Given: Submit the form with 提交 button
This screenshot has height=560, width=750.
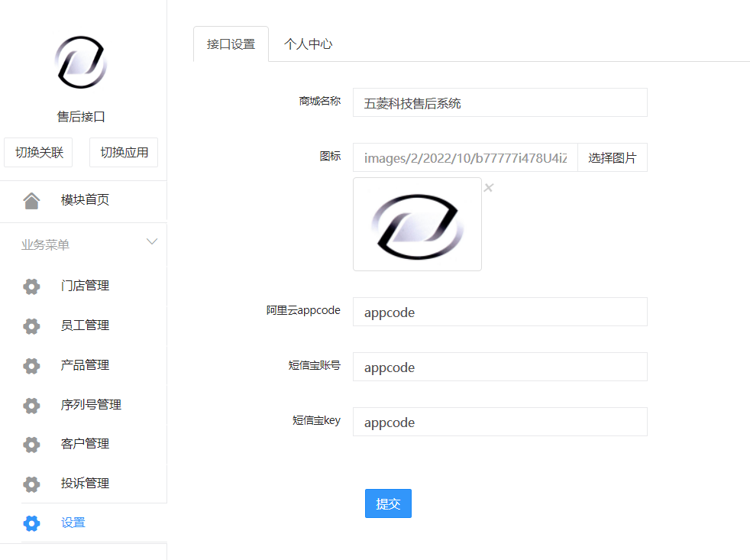Looking at the screenshot, I should (388, 503).
